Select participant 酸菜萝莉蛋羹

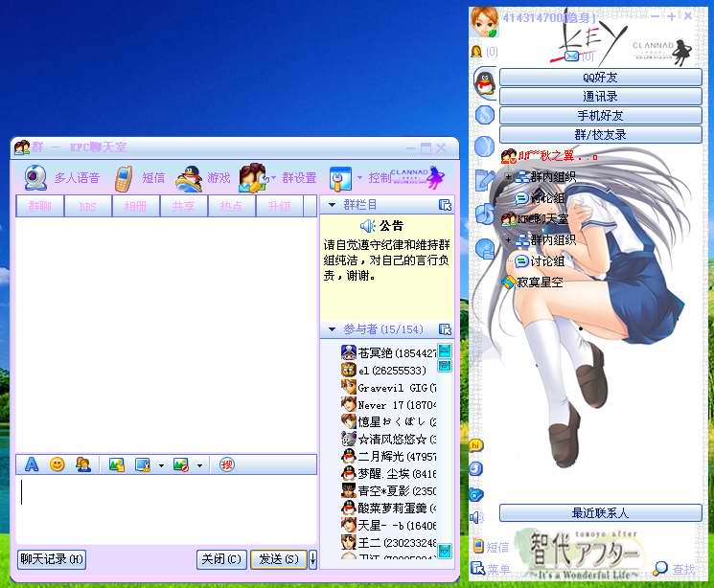[x=389, y=508]
